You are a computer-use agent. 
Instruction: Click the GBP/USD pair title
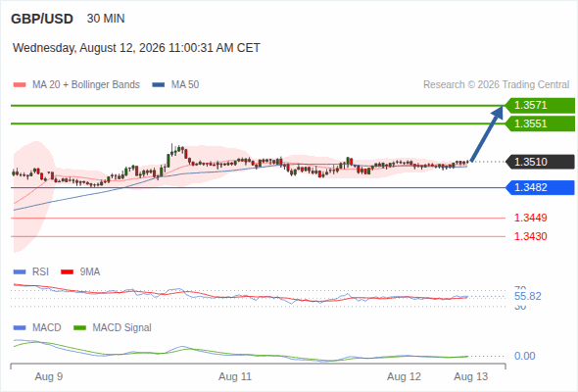point(42,19)
